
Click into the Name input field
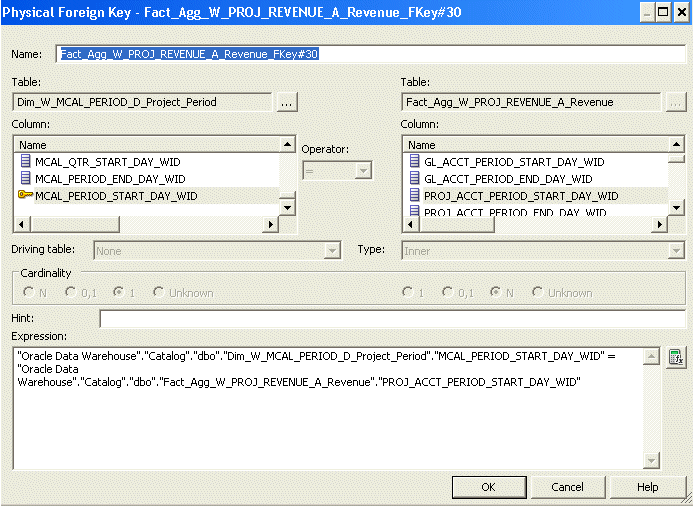(x=370, y=54)
